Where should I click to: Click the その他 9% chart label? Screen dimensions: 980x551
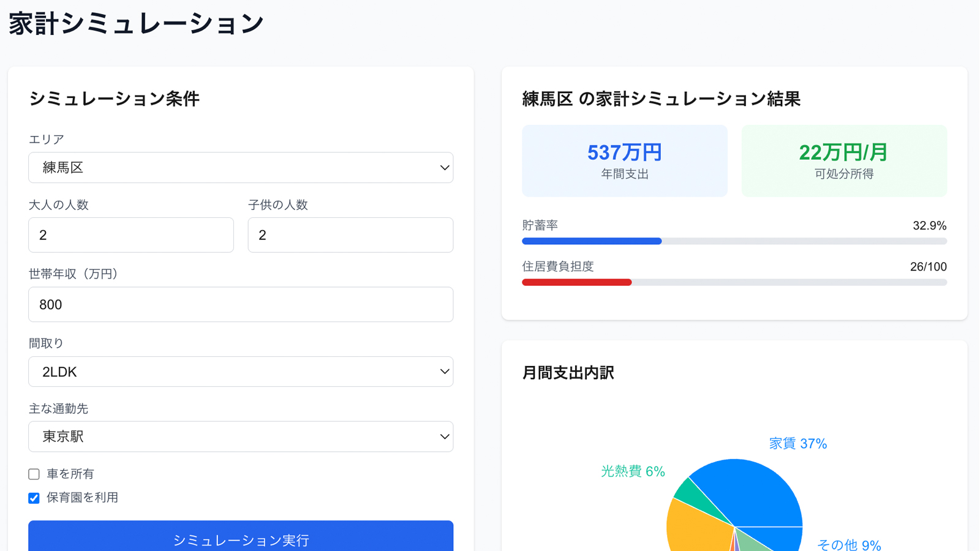[849, 544]
